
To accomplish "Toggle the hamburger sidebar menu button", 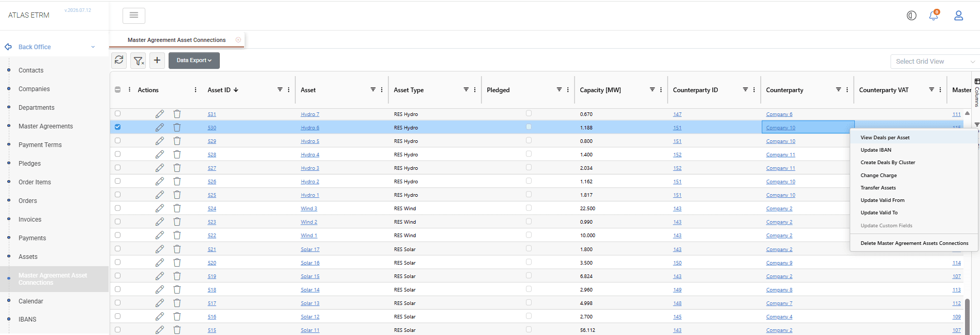I will point(134,16).
